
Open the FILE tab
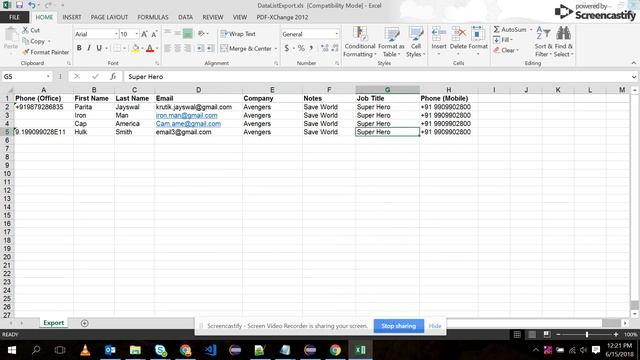14,17
